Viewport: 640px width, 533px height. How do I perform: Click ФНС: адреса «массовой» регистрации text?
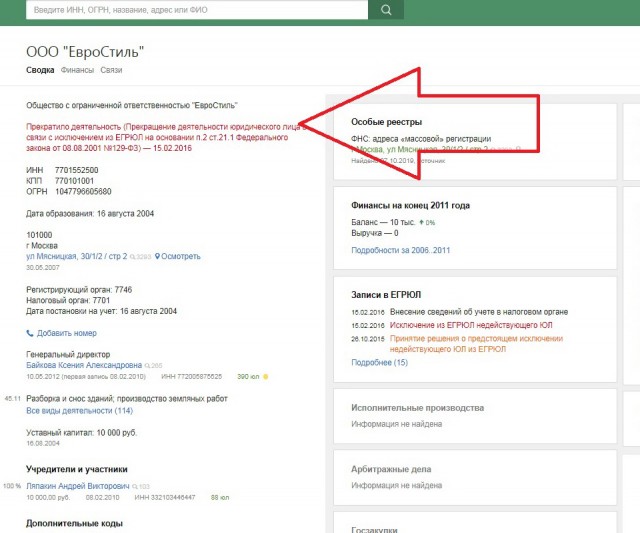click(421, 139)
